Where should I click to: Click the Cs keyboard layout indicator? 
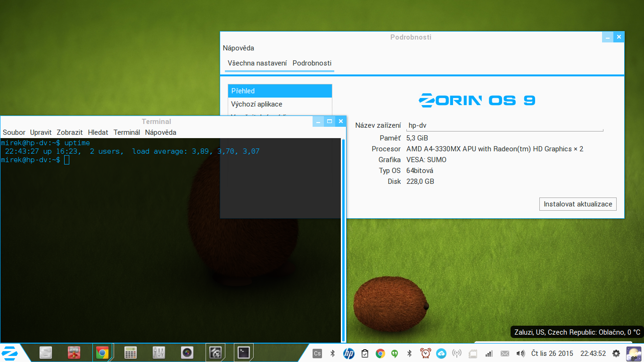[317, 353]
